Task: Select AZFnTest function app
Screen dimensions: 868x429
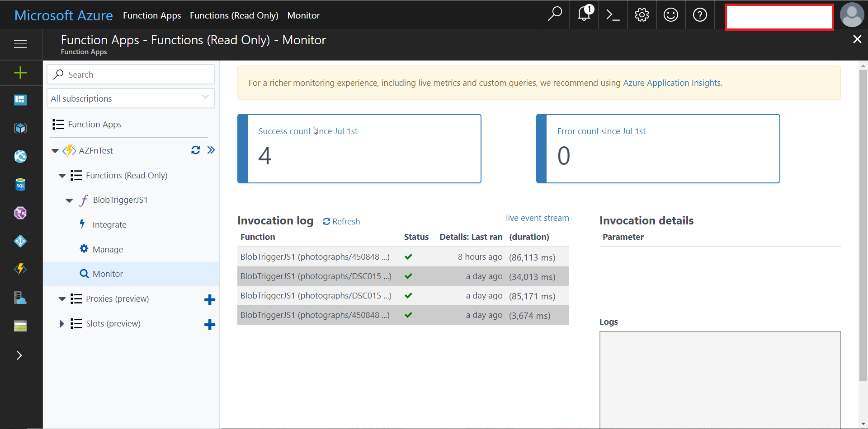Action: click(96, 150)
